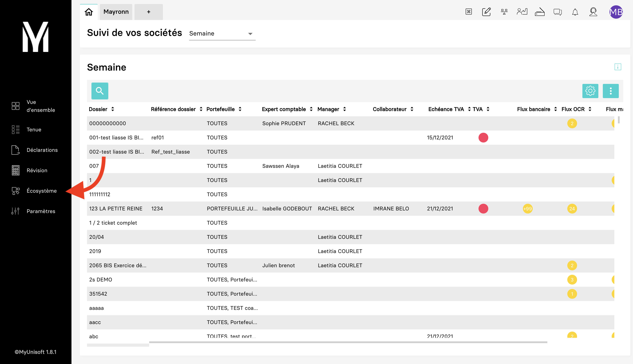The image size is (633, 364).
Task: Open dossier 2065 BIS Exercice dé...
Action: click(118, 265)
